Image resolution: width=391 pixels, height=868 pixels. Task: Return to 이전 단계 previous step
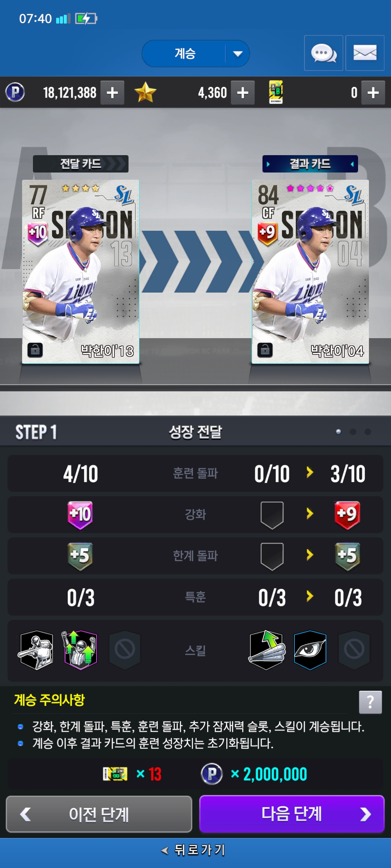[x=99, y=814]
